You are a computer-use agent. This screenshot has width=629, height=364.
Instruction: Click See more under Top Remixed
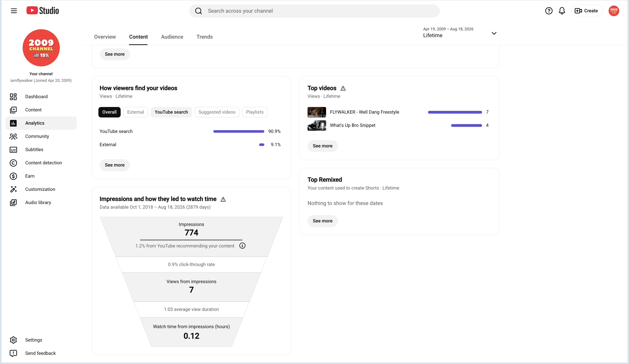[322, 221]
